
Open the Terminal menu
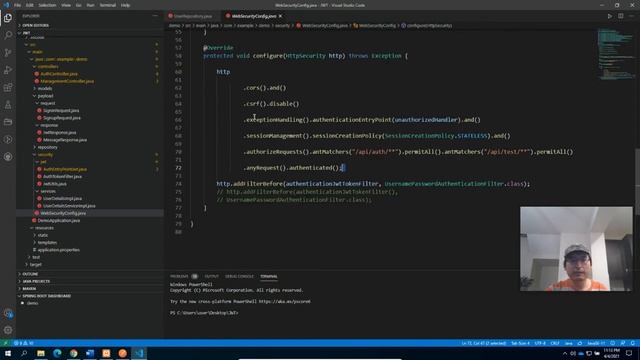point(107,5)
